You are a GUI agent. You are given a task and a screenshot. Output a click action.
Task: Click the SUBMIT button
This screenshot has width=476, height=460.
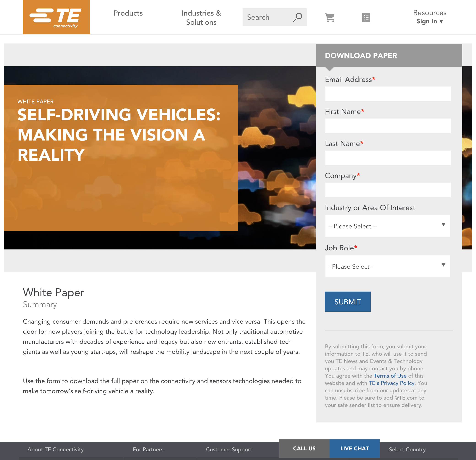348,301
